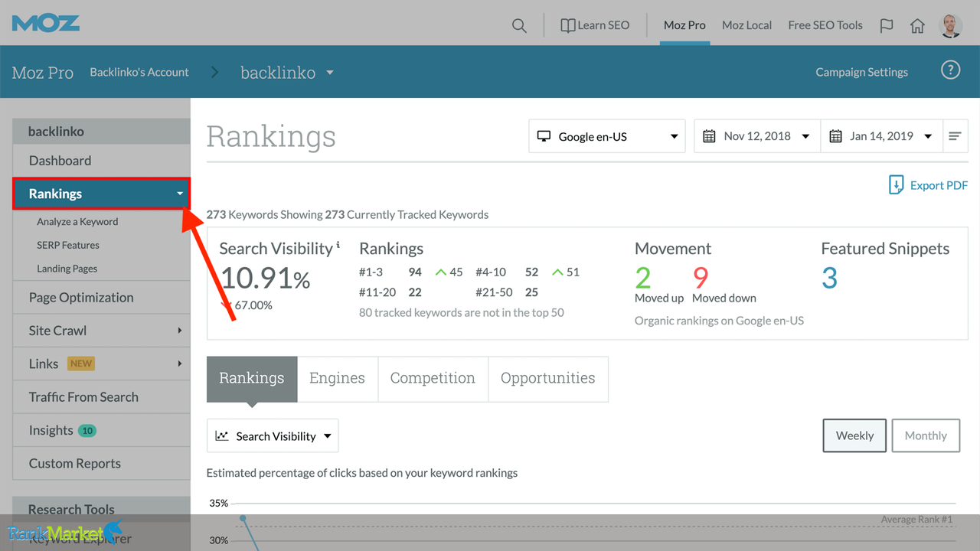Click the Search Visibility info icon
980x551 pixels.
(x=338, y=245)
